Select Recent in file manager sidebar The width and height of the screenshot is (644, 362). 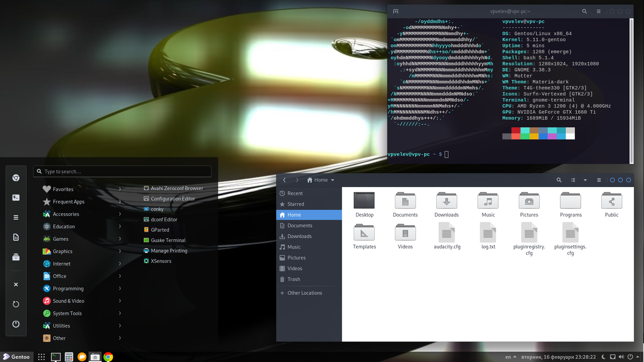click(309, 193)
